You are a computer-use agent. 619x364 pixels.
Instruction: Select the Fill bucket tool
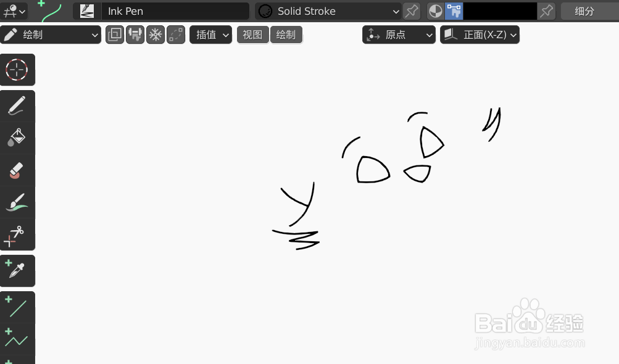coord(17,138)
